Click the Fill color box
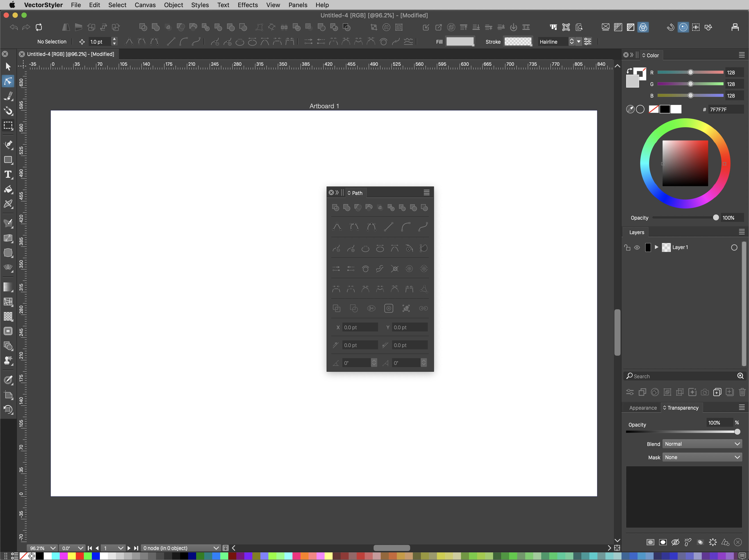Viewport: 749px width, 560px height. tap(459, 42)
